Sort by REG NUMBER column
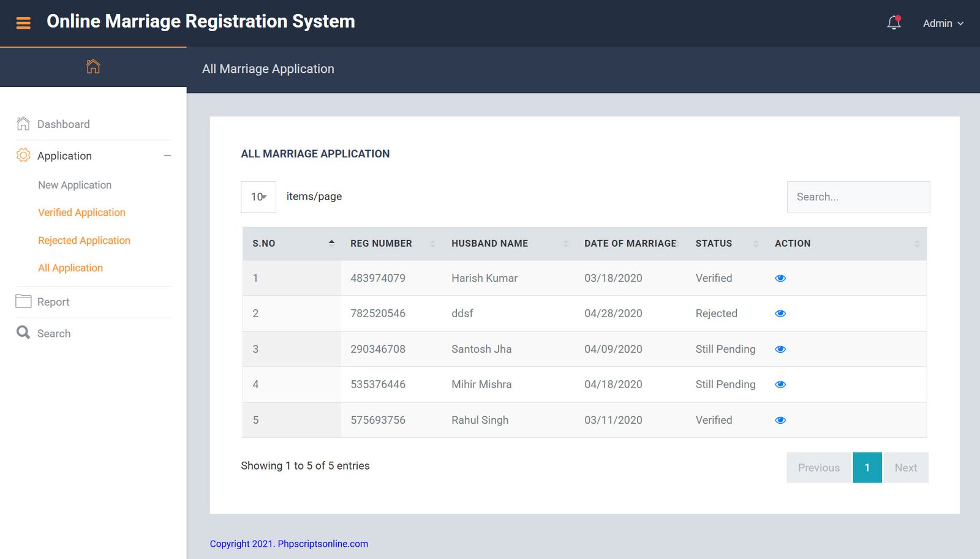The height and width of the screenshot is (559, 980). click(x=391, y=244)
